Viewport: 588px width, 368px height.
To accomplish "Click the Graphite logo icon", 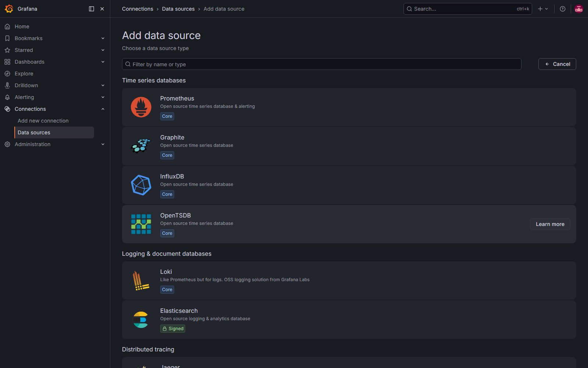I will point(141,146).
